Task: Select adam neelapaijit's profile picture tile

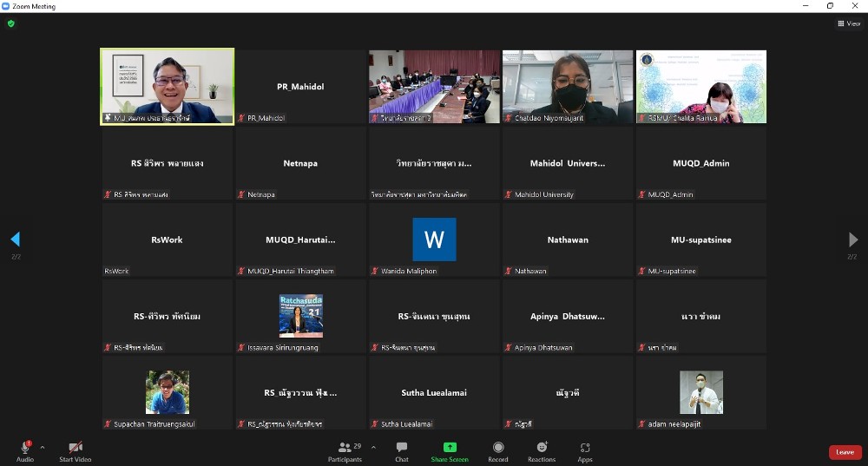Action: (x=700, y=392)
